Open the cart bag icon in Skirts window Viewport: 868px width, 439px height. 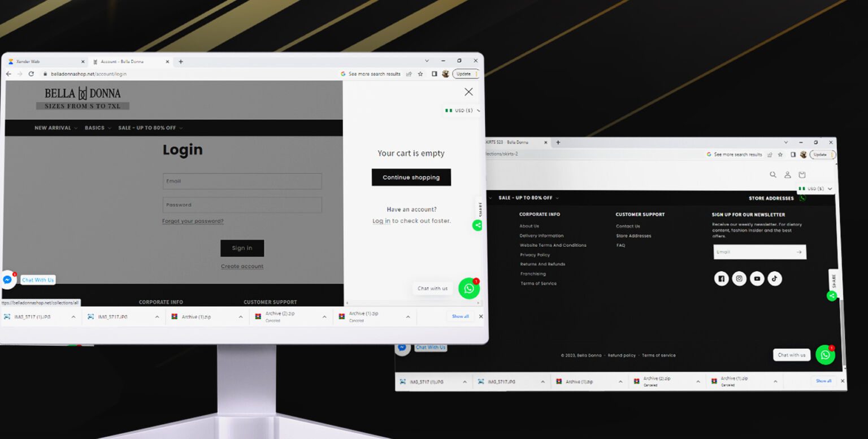coord(802,175)
